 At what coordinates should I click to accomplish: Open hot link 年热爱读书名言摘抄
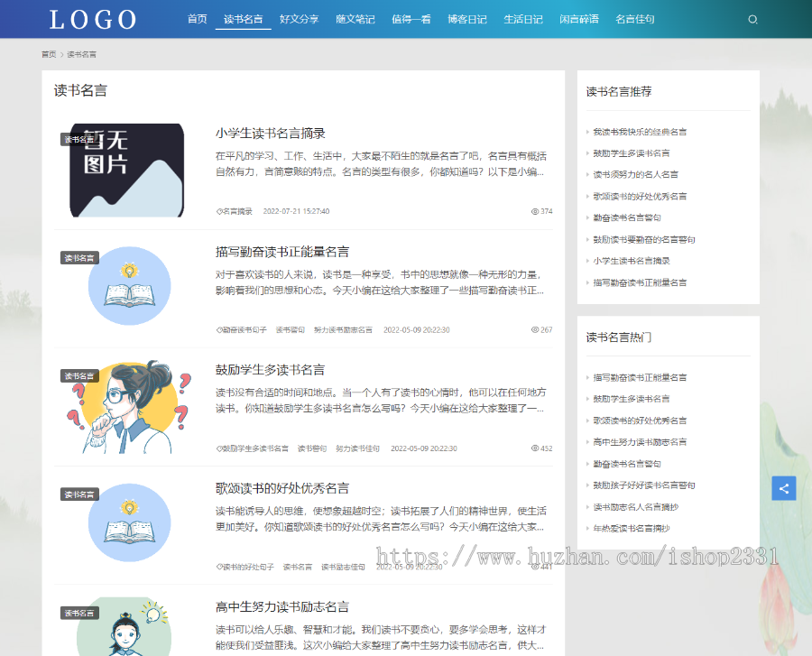click(x=632, y=529)
